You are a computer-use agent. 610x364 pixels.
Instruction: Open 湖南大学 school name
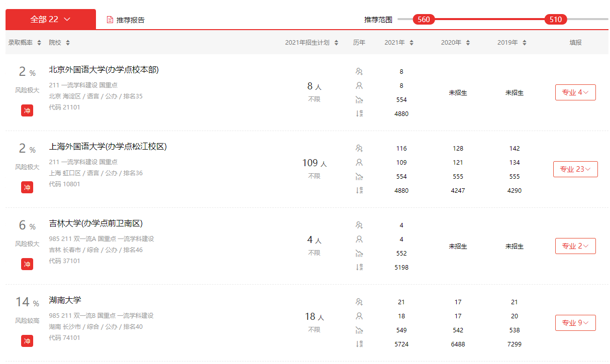pos(65,300)
